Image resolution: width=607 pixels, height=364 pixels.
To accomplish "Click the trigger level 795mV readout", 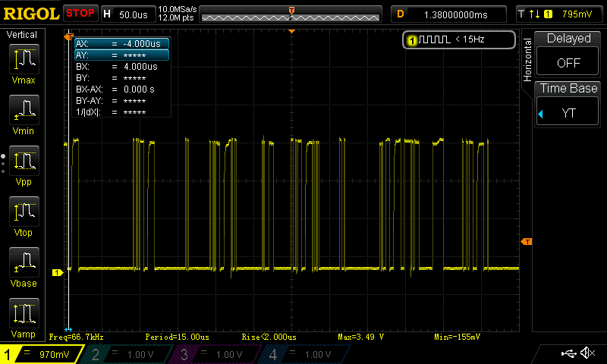I will [x=577, y=14].
